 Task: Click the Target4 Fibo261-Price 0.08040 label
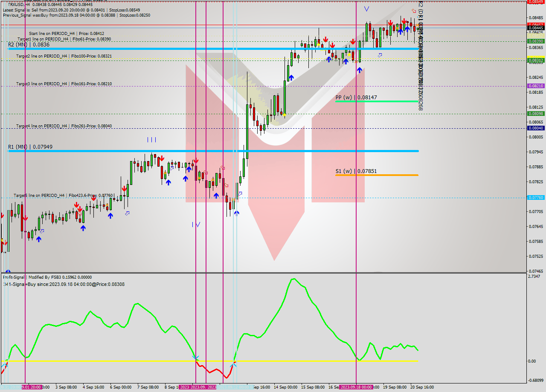[x=64, y=126]
